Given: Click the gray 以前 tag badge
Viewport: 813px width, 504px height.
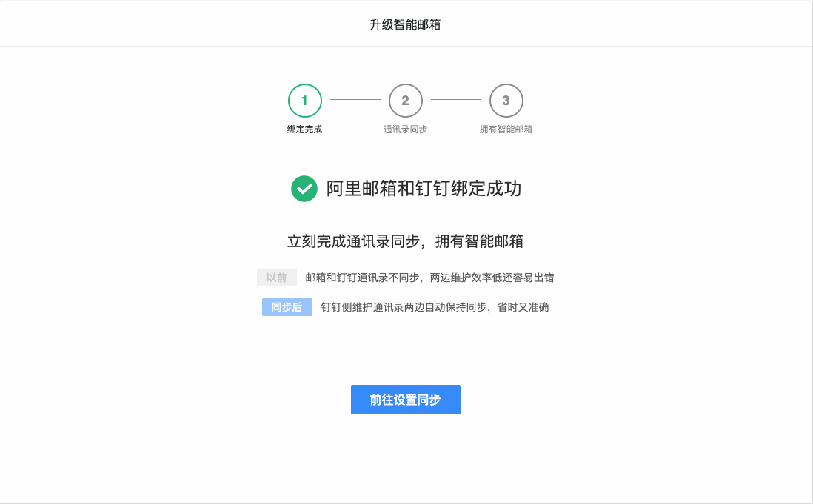Looking at the screenshot, I should tap(277, 278).
